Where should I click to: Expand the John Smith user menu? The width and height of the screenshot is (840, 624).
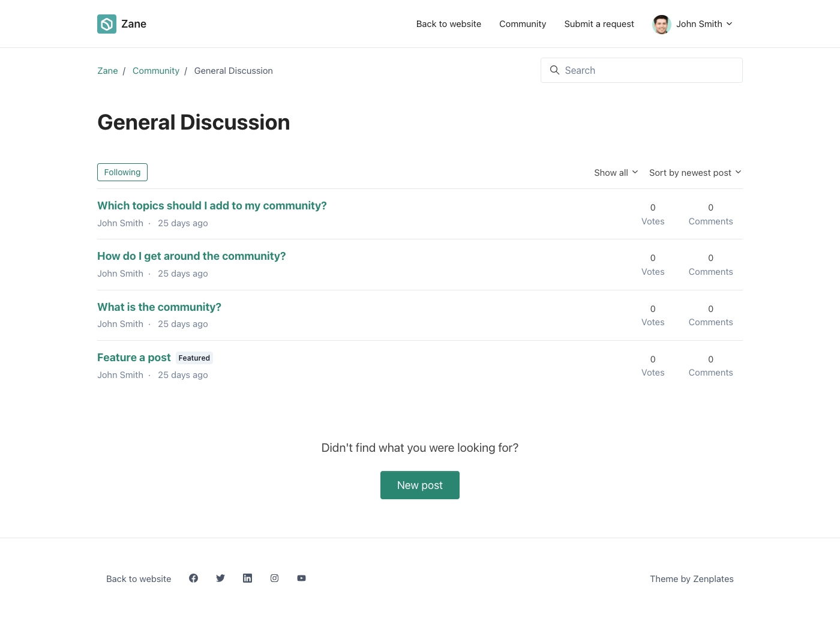[x=704, y=24]
